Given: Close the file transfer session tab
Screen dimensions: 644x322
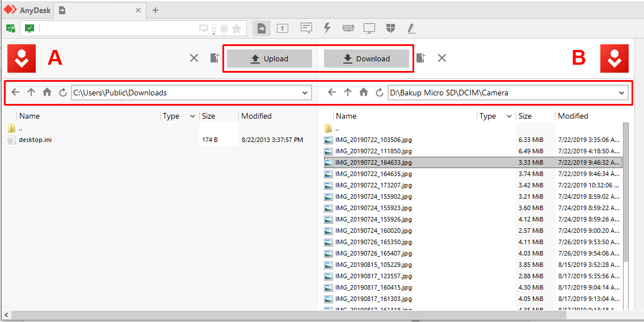Looking at the screenshot, I should [x=138, y=11].
